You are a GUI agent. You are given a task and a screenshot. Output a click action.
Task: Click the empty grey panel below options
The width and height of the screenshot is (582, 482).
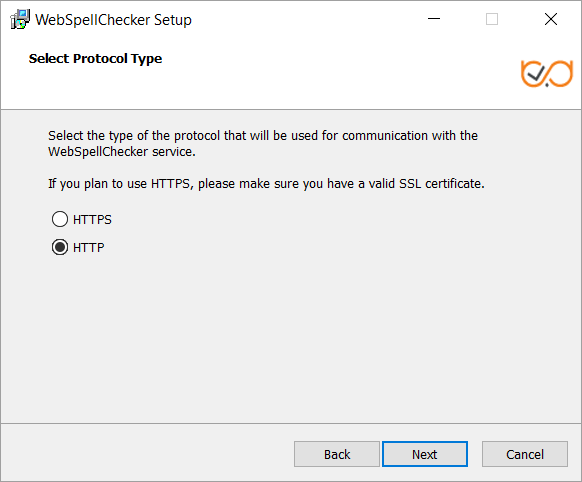click(x=291, y=340)
